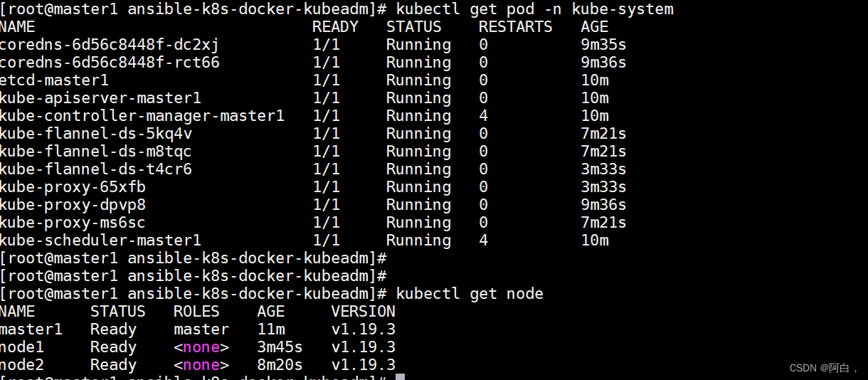Place cursor at the terminal cursor block
Screen dimensions: 868x380
pyautogui.click(x=400, y=376)
